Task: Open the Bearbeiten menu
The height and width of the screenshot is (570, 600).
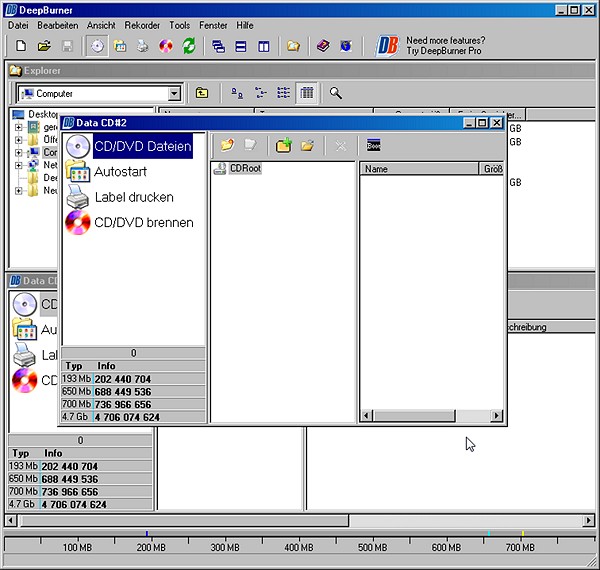Action: point(58,25)
